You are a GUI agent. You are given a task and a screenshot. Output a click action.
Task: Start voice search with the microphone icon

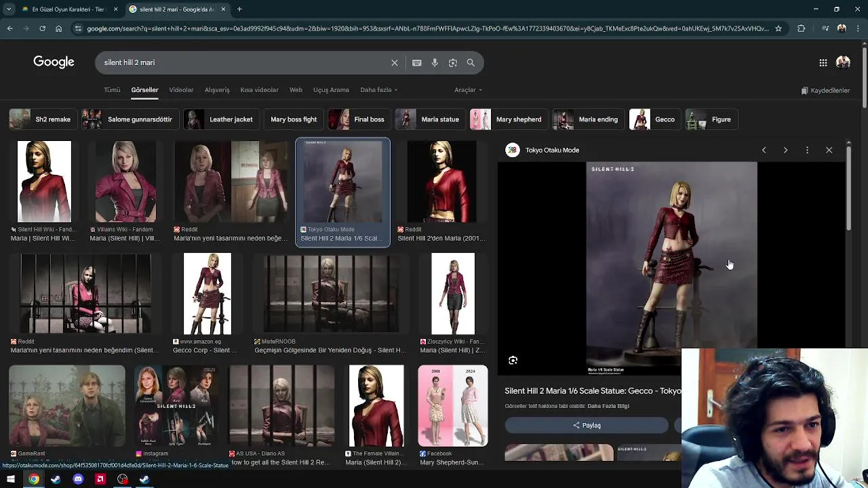pos(435,62)
